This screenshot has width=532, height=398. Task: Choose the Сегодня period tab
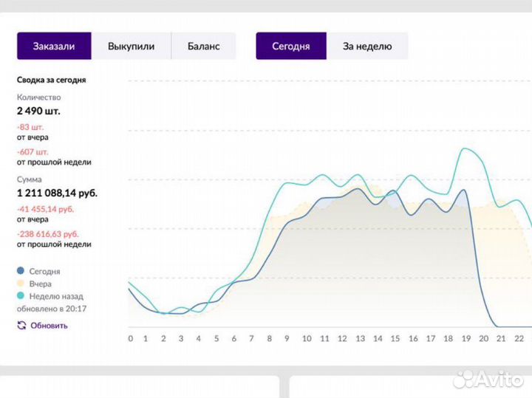[x=290, y=46]
